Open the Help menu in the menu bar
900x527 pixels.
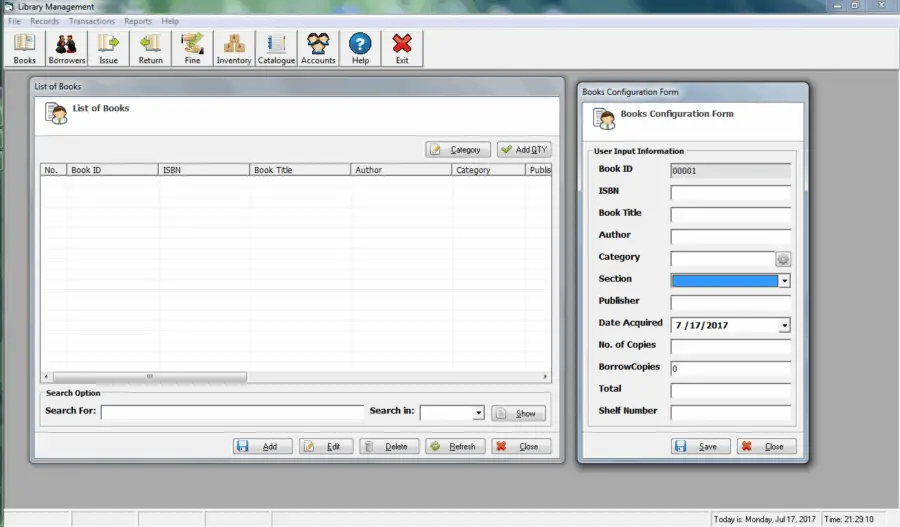(170, 21)
